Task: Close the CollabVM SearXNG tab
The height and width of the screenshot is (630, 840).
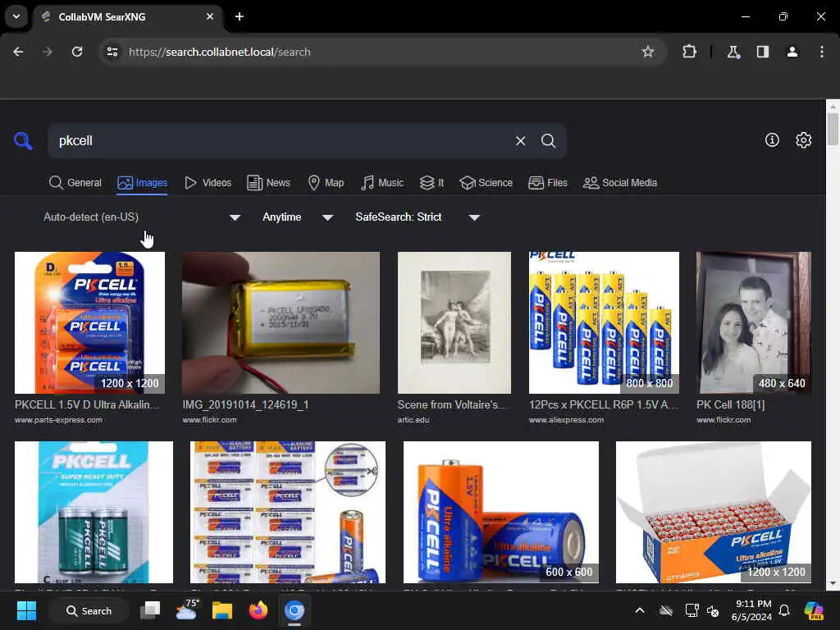Action: (x=210, y=16)
